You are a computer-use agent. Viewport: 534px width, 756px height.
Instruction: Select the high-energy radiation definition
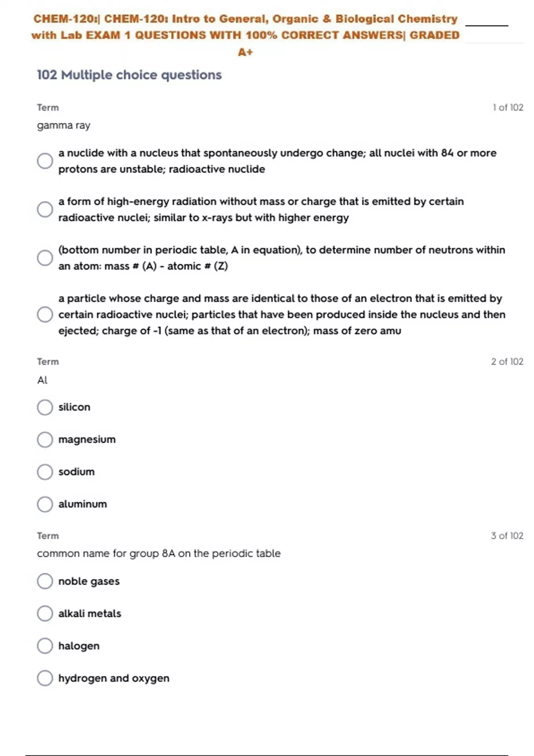tap(45, 209)
